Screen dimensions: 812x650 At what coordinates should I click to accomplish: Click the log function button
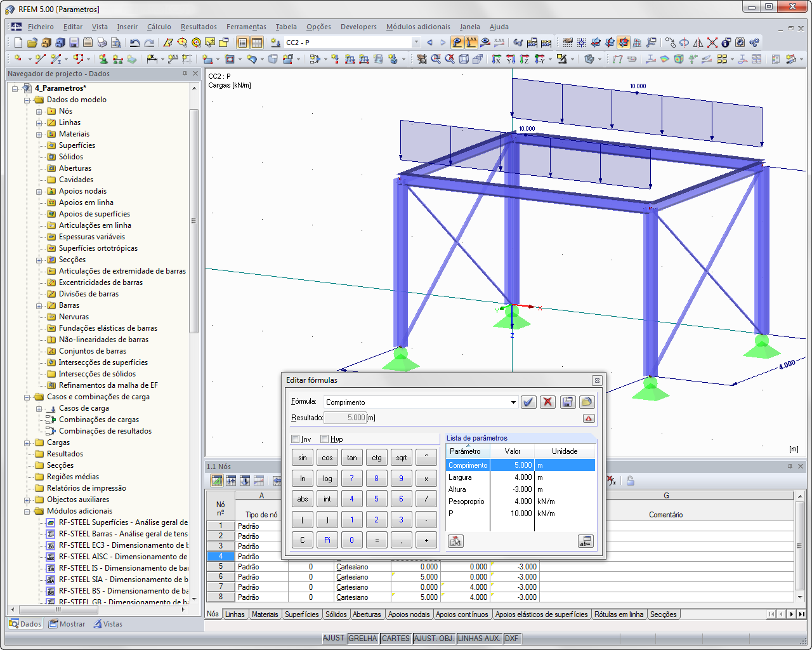pos(327,479)
